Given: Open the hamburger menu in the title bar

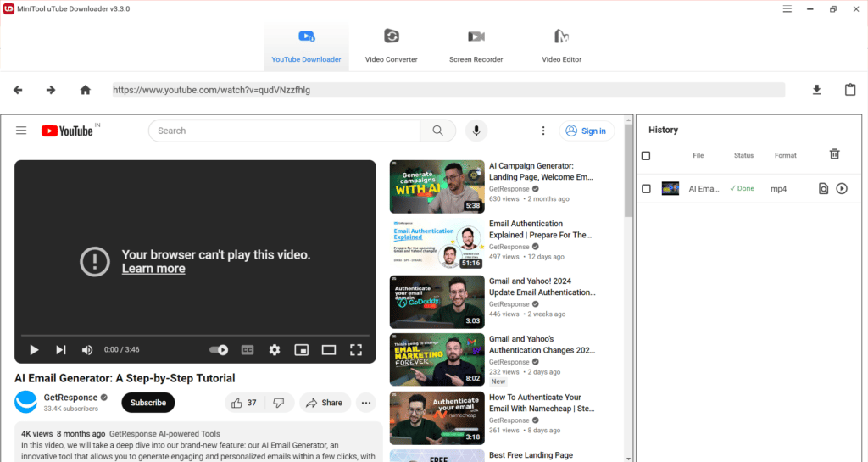Looking at the screenshot, I should click(x=787, y=8).
